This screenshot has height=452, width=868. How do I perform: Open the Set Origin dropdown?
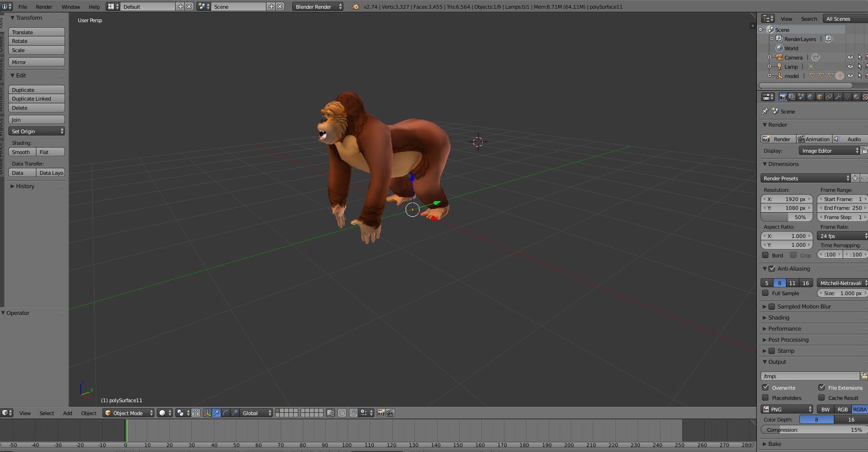pyautogui.click(x=36, y=131)
